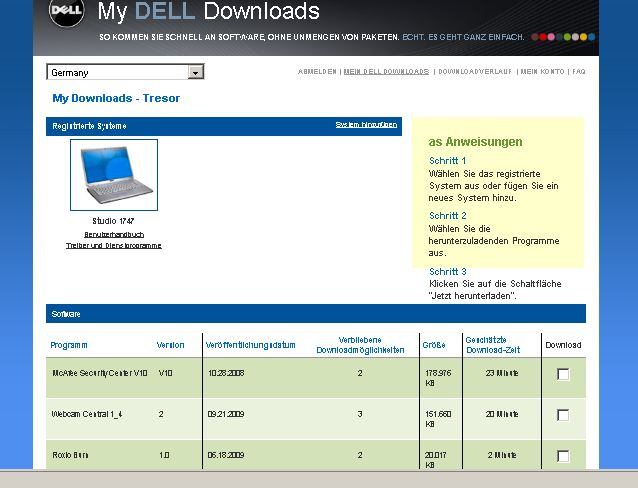638x488 pixels.
Task: Click the 09.21.2009 release date
Action: coord(226,414)
